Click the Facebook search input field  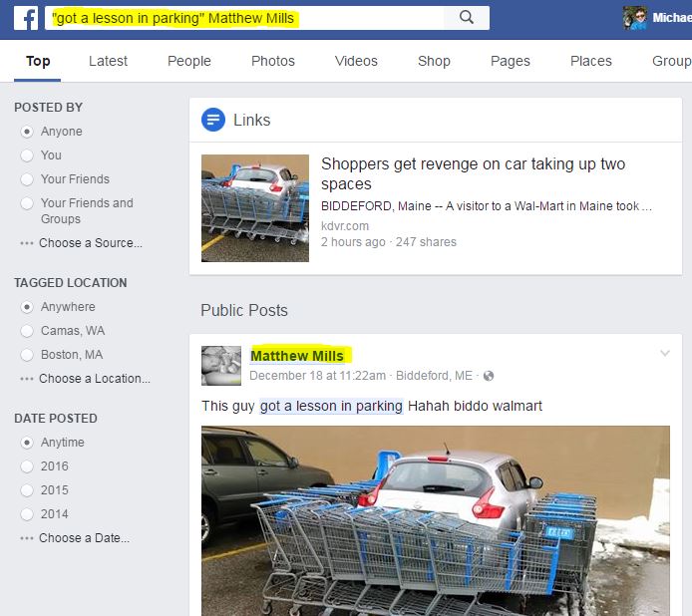(x=244, y=18)
